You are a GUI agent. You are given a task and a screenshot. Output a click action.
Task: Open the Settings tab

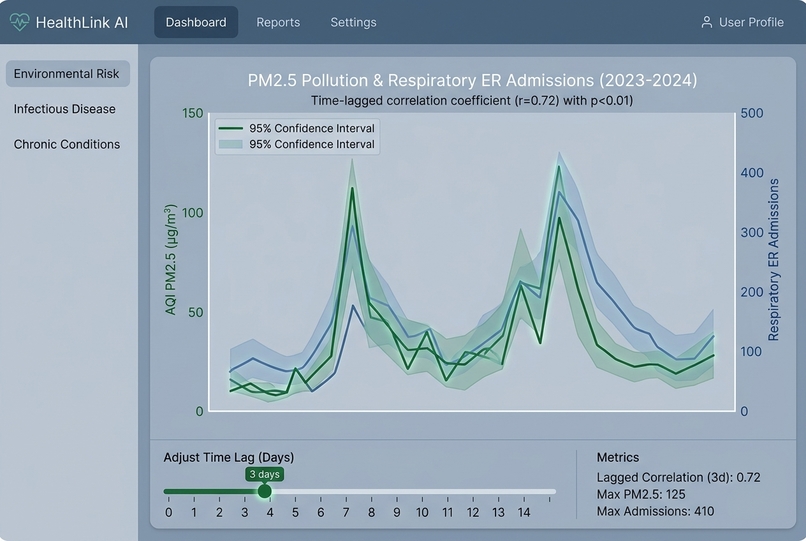pyautogui.click(x=353, y=22)
